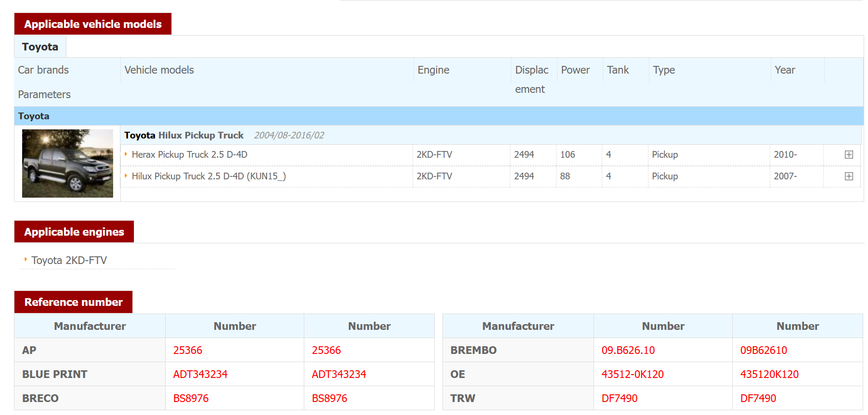Open the Toyota Hilux pickup truck photo

click(67, 163)
